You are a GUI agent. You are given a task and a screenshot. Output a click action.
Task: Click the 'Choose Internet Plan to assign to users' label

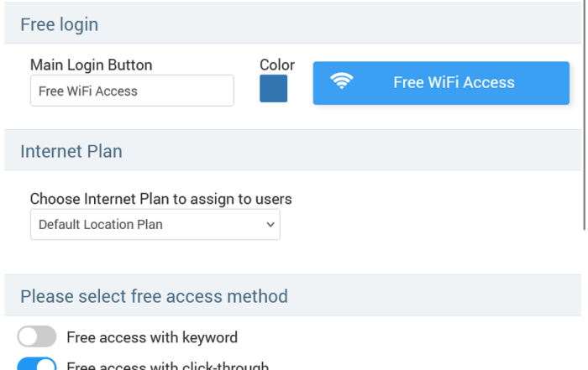161,199
